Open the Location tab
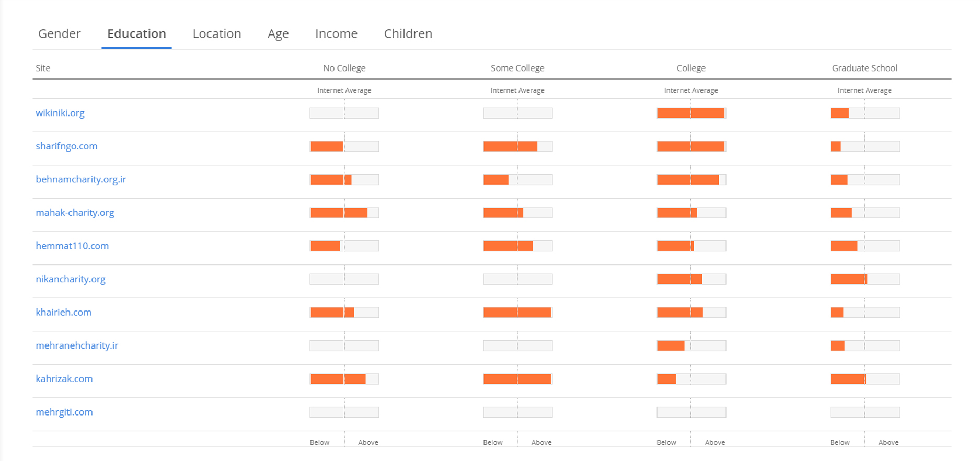Screen dimensions: 980x461 (x=216, y=34)
